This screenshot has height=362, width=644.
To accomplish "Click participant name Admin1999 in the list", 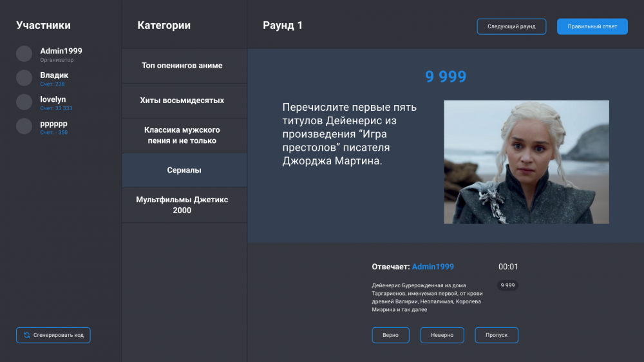I will [x=61, y=51].
